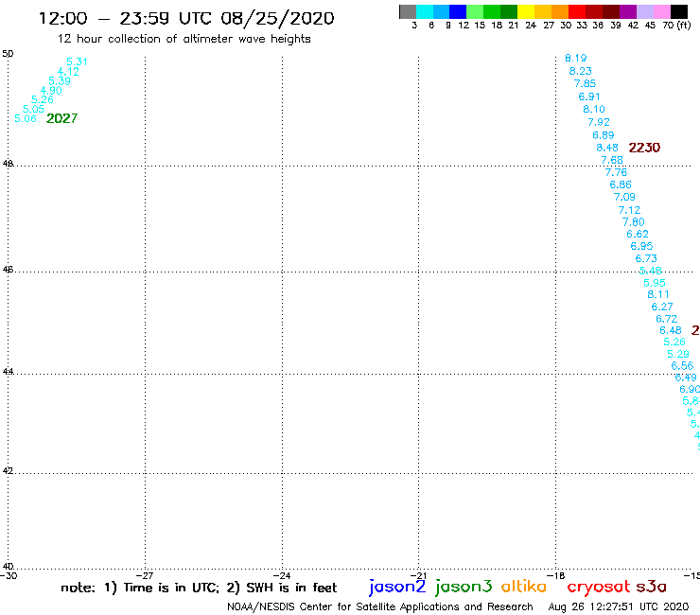This screenshot has width=700, height=615.
Task: Click the 5.48 wave height value
Action: point(651,271)
